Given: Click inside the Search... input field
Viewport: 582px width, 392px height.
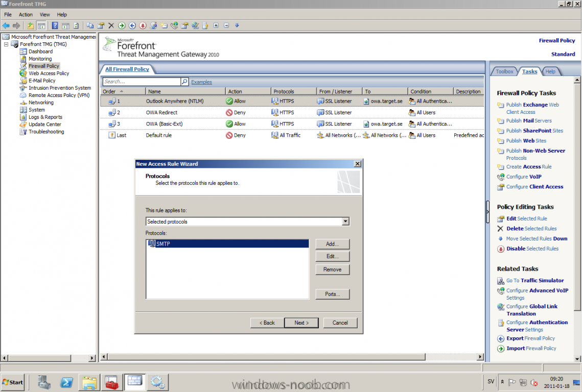Looking at the screenshot, I should (142, 82).
